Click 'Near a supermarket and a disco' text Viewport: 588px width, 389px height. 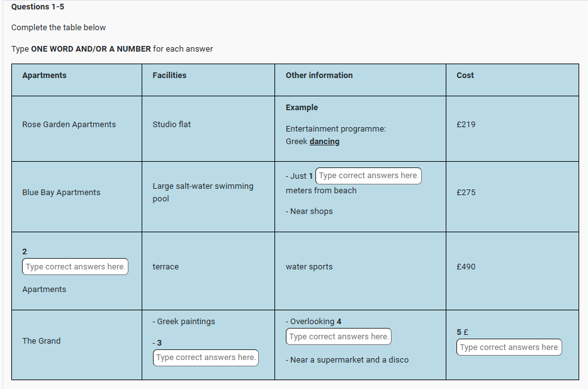(349, 360)
